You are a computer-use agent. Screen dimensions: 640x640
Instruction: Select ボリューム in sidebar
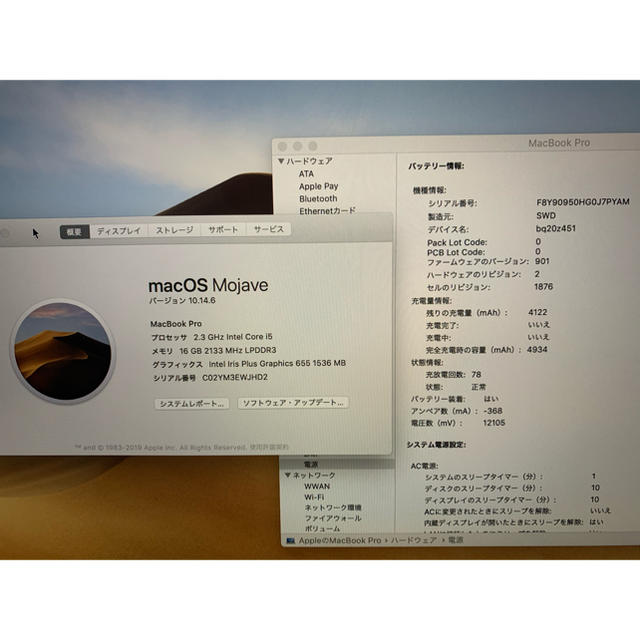point(322,528)
